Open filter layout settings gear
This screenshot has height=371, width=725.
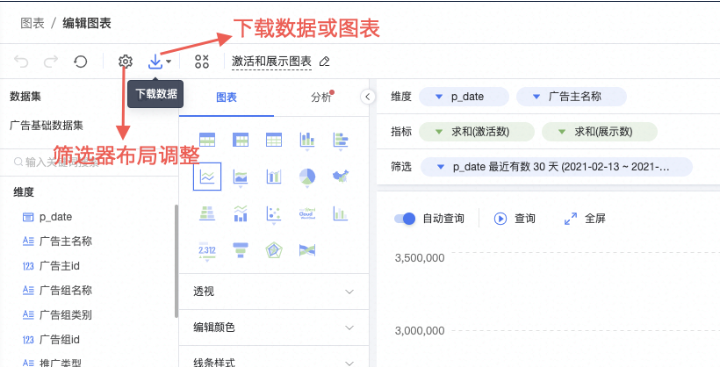click(x=125, y=61)
